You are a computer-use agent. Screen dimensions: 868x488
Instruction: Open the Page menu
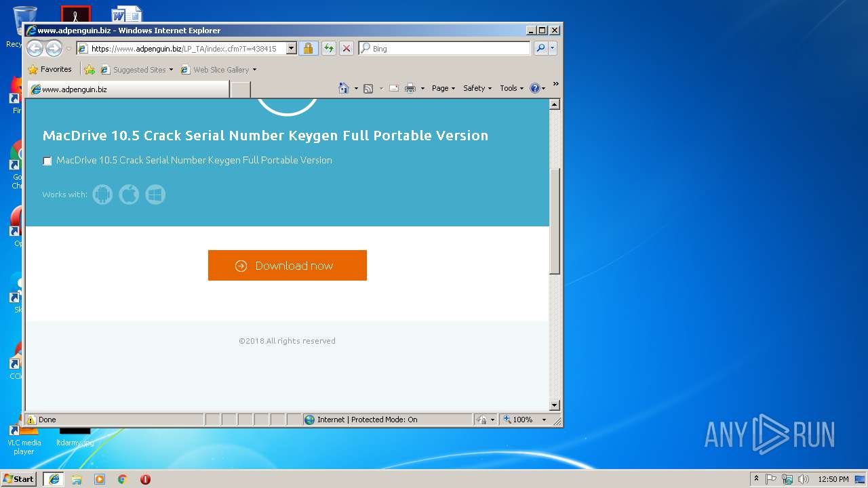pos(443,88)
